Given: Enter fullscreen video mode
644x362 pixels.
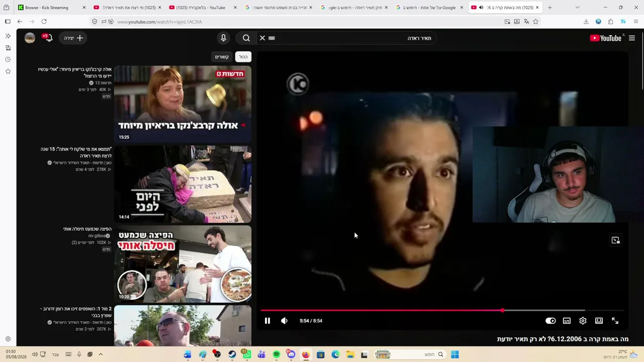Looking at the screenshot, I should click(x=615, y=321).
